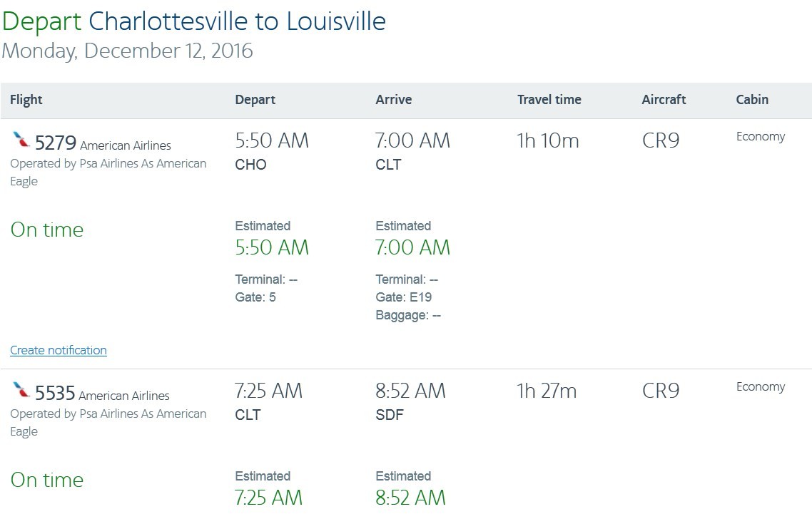Open the Create notification link

point(59,350)
